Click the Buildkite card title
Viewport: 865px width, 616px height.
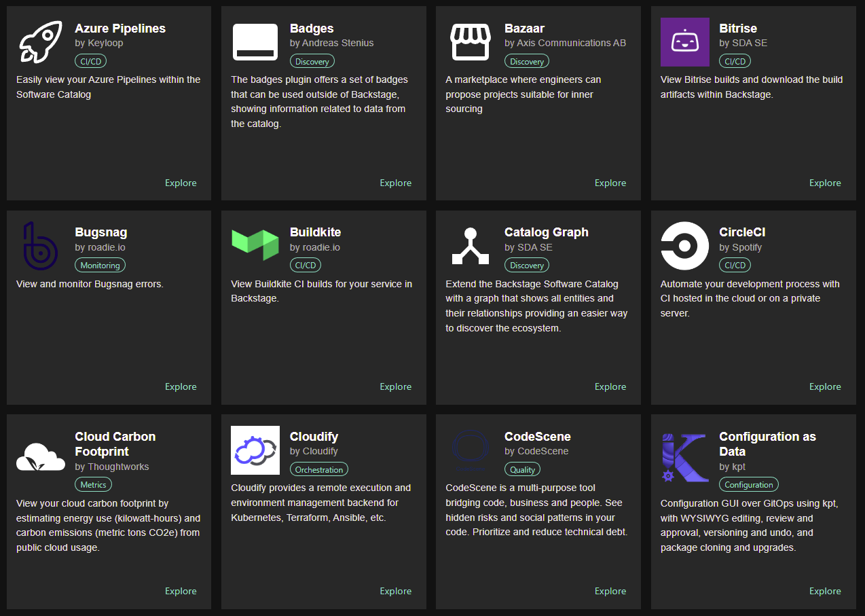tap(315, 232)
